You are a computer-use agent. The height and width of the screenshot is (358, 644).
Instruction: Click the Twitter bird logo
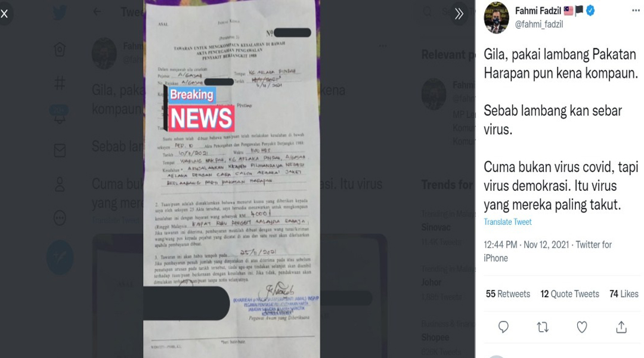pos(60,13)
